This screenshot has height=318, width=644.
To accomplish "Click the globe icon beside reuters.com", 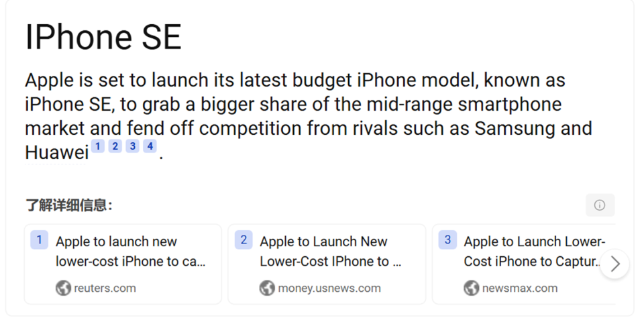I will click(63, 288).
